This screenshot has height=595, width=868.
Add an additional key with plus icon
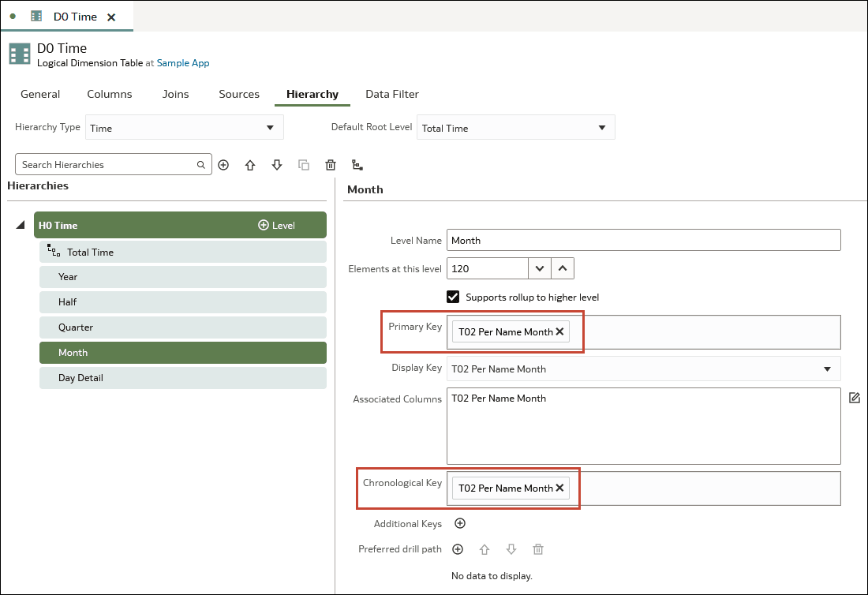pyautogui.click(x=460, y=523)
